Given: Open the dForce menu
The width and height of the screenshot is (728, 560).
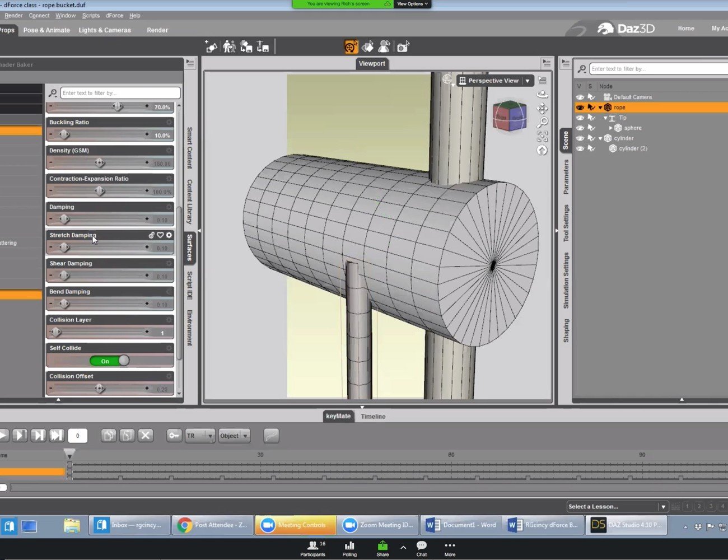Looking at the screenshot, I should [x=114, y=15].
